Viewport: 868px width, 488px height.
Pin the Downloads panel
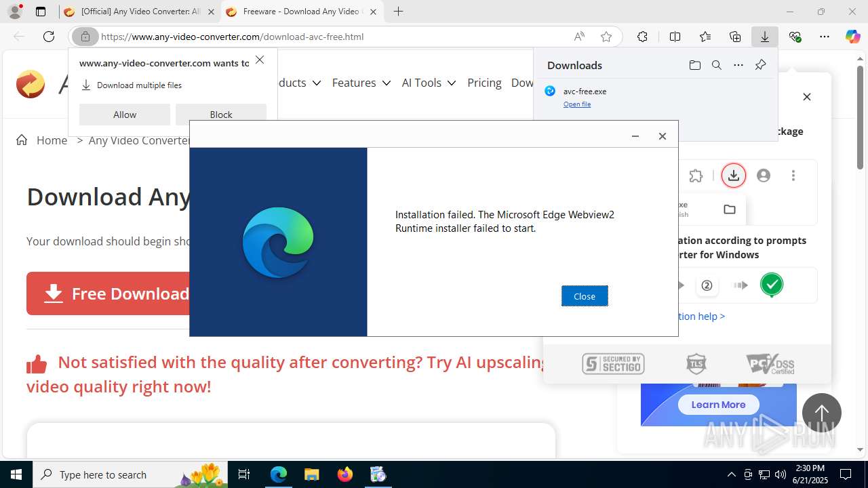[760, 65]
